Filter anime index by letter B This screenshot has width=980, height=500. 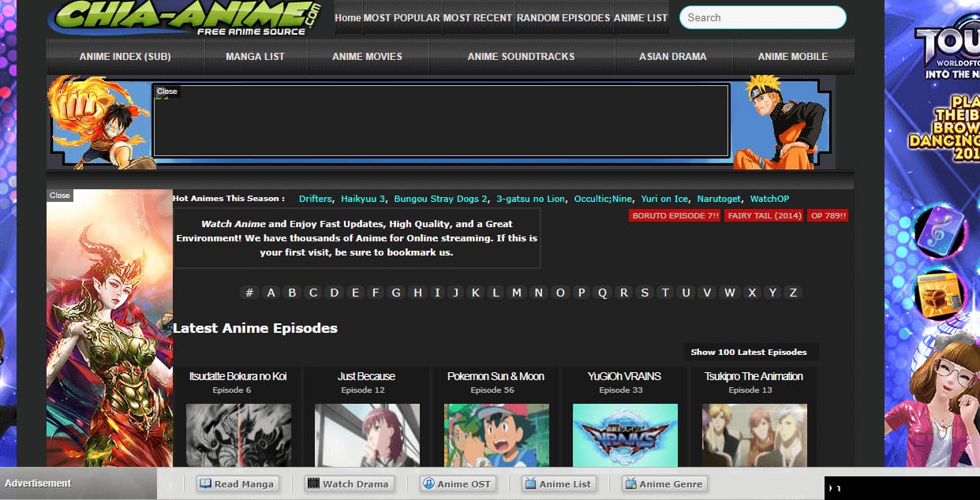coord(292,293)
